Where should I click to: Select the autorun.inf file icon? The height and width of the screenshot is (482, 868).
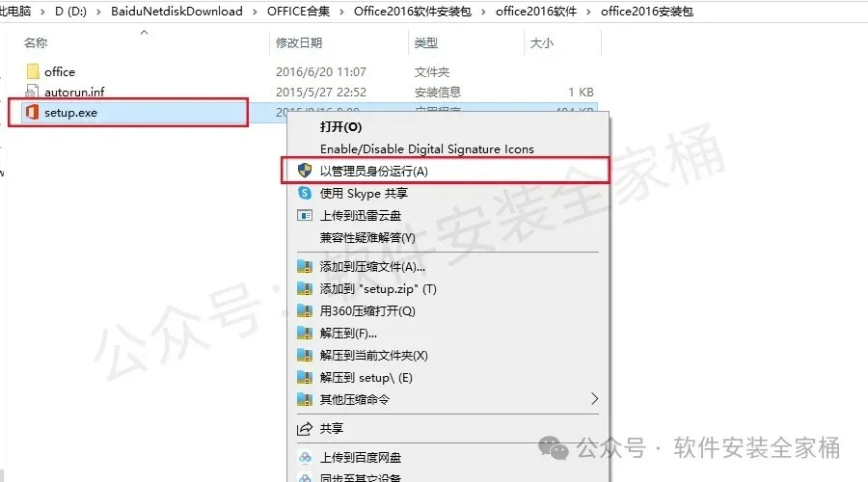coord(32,92)
